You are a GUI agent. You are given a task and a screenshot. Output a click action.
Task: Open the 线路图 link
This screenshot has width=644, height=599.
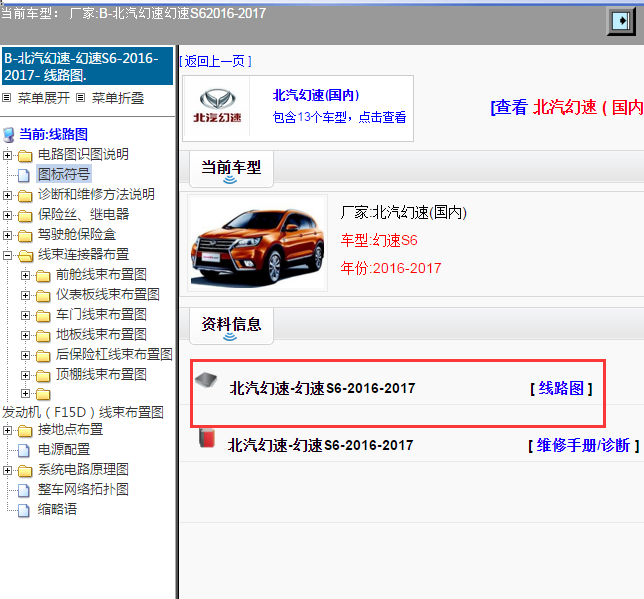[561, 388]
